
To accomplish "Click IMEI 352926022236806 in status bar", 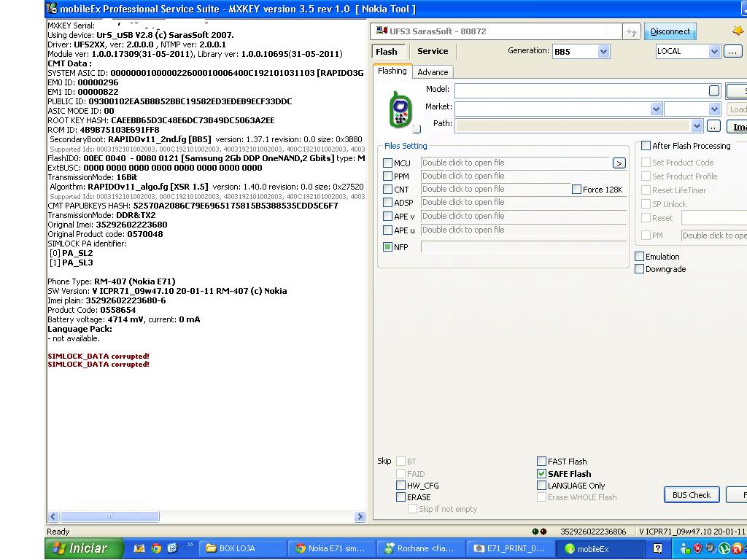I will [x=593, y=532].
